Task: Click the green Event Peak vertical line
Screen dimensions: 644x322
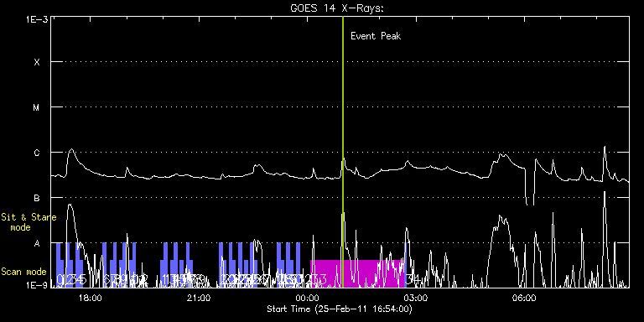Action: [342, 152]
